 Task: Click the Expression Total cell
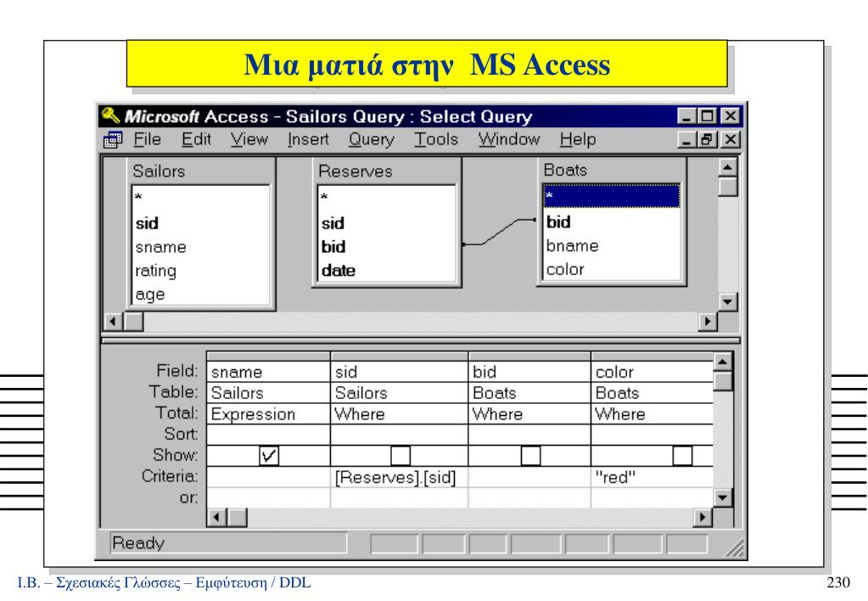[x=268, y=414]
